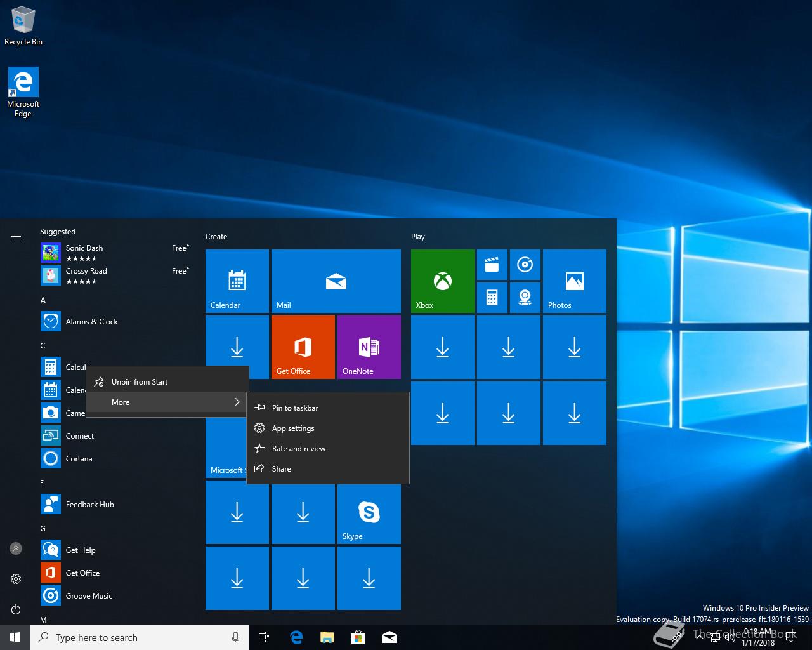The height and width of the screenshot is (650, 812).
Task: Click Camera icon in the app list
Action: [51, 413]
